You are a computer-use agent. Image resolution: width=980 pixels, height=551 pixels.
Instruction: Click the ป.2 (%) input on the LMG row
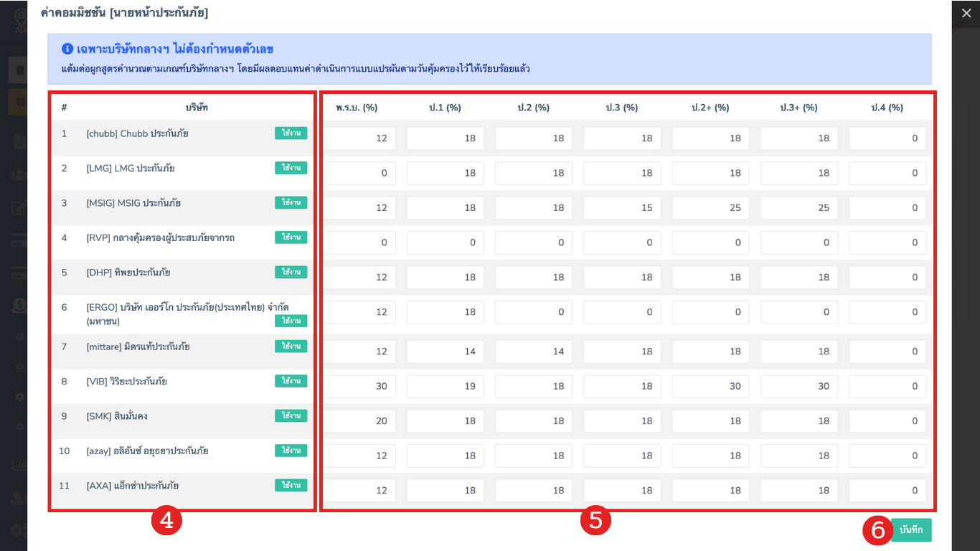point(534,173)
